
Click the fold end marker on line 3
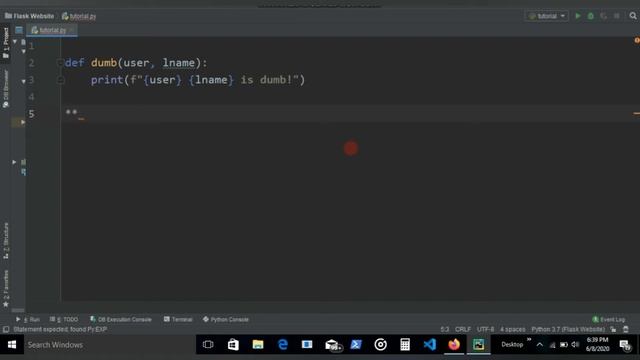[x=60, y=80]
